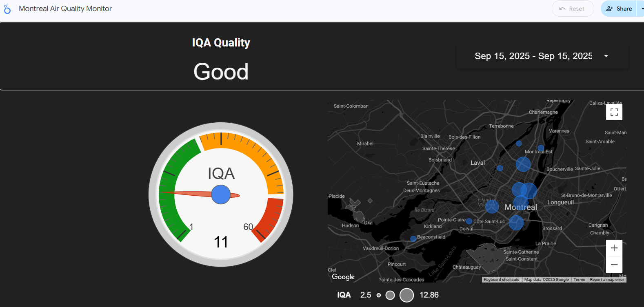Click the Map data ©2025 Google text
This screenshot has width=644, height=307.
pyautogui.click(x=546, y=280)
